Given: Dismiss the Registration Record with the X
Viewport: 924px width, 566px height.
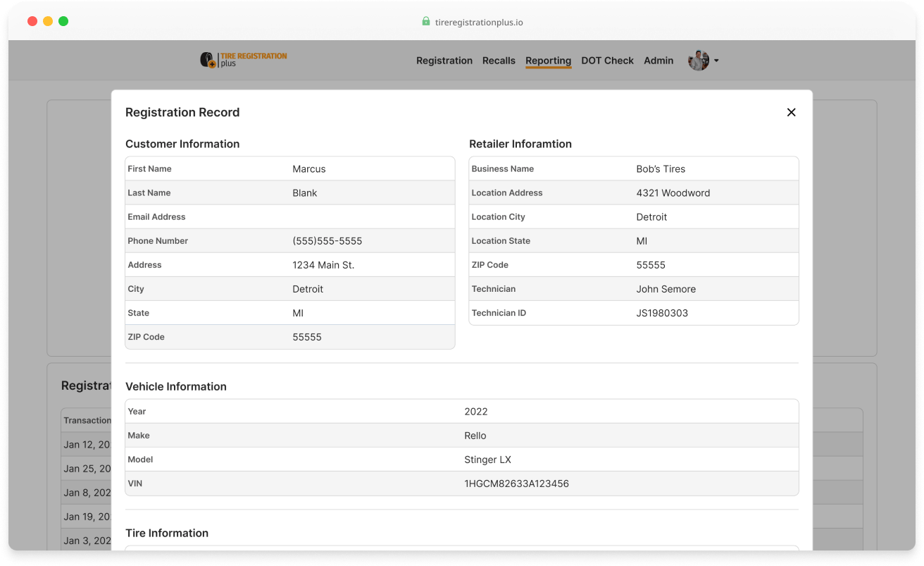Looking at the screenshot, I should [791, 112].
